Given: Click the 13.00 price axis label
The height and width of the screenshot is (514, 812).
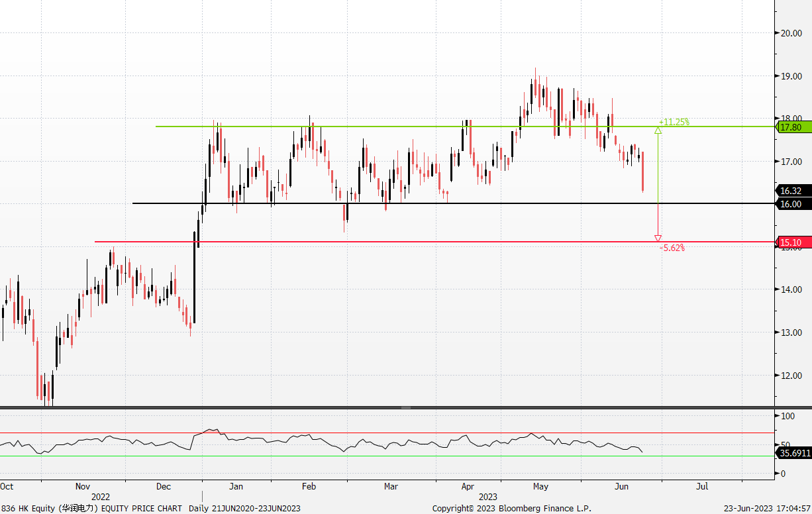Looking at the screenshot, I should [791, 333].
